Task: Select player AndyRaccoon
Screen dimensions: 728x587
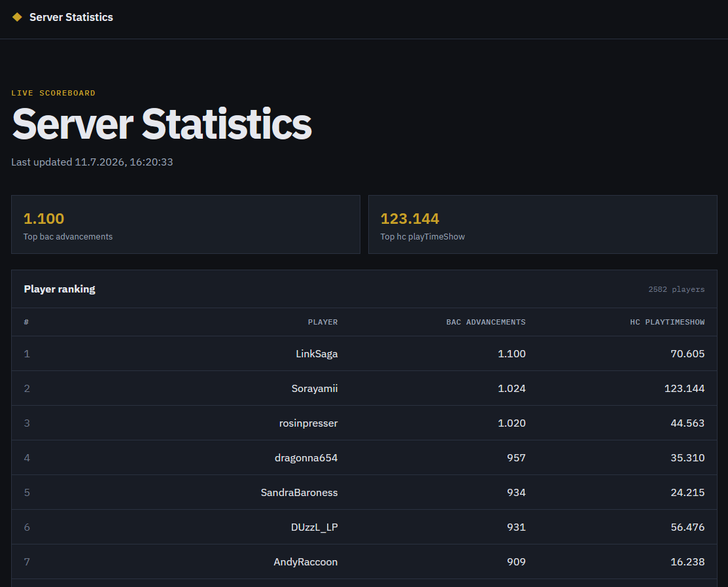Action: (305, 562)
